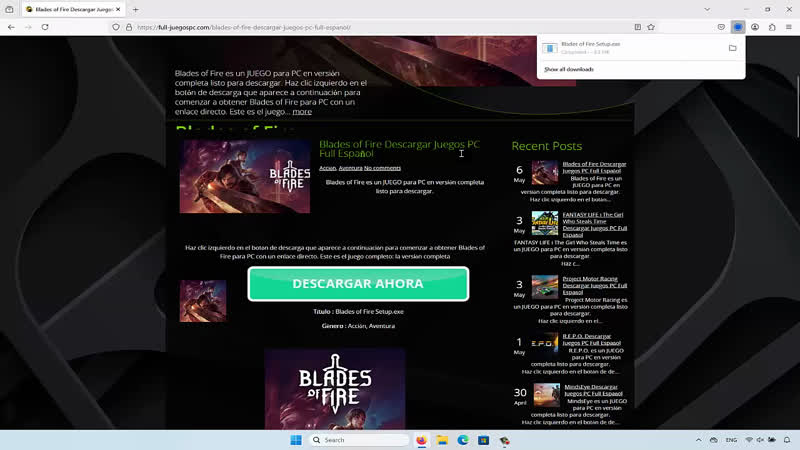Open the Accion category link
This screenshot has width=800, height=450.
click(x=328, y=168)
